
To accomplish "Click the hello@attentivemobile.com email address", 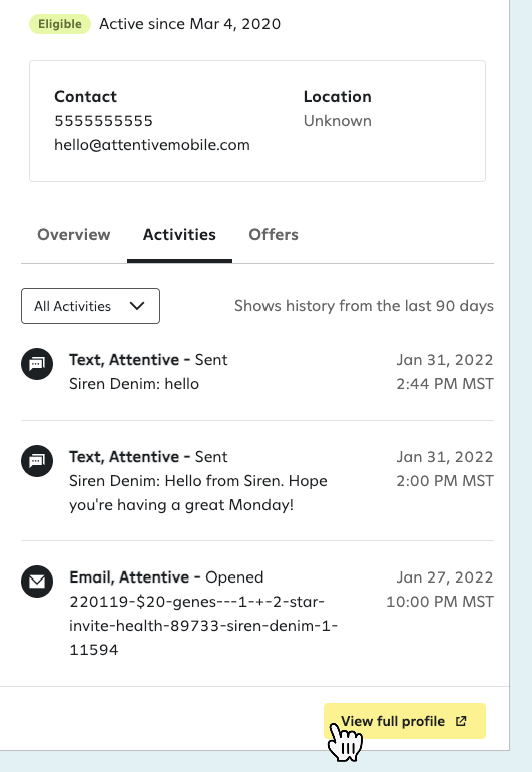I will (152, 145).
